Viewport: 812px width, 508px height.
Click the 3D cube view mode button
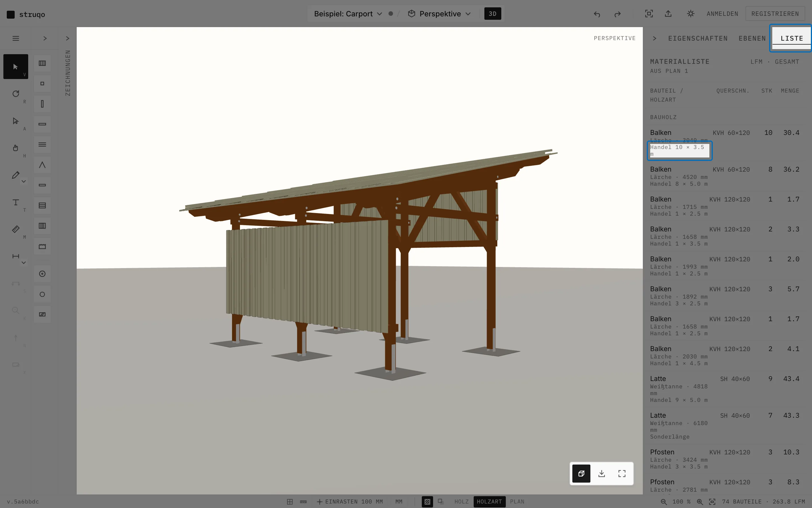click(581, 473)
